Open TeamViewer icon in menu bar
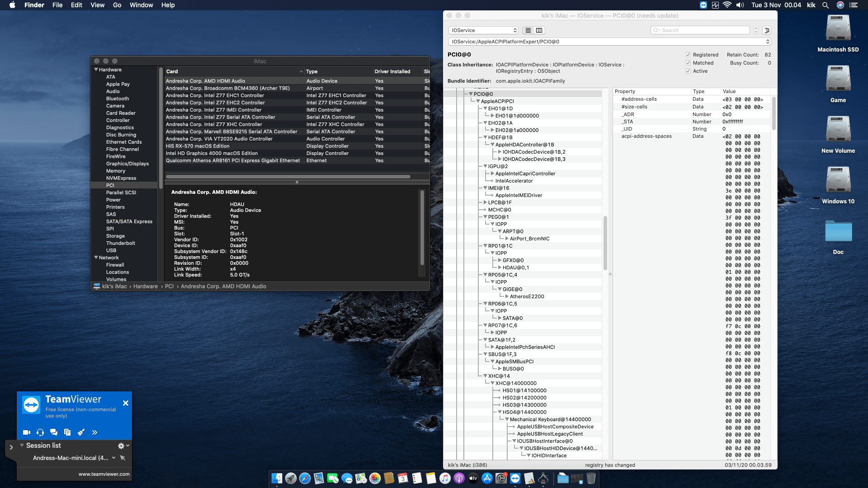868x488 pixels. coord(703,5)
